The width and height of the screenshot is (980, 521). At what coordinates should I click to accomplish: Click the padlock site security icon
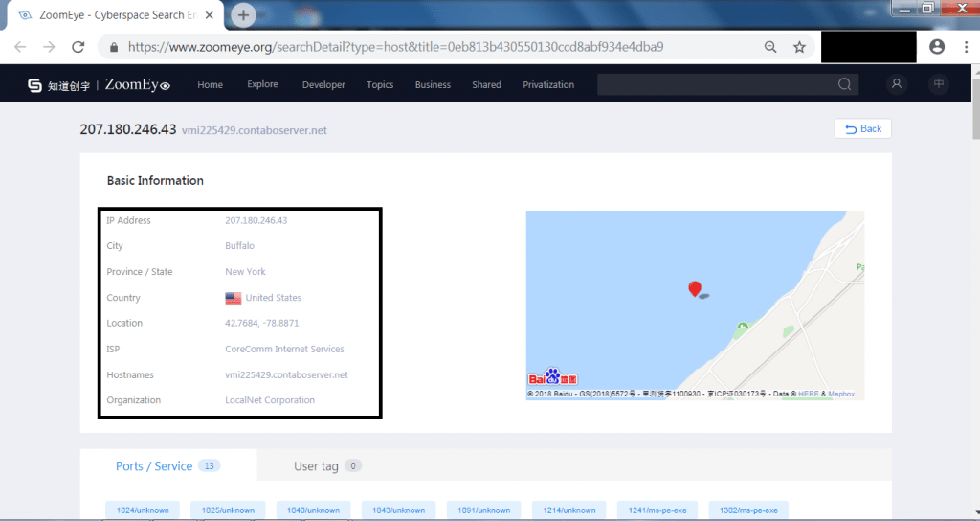pyautogui.click(x=114, y=48)
